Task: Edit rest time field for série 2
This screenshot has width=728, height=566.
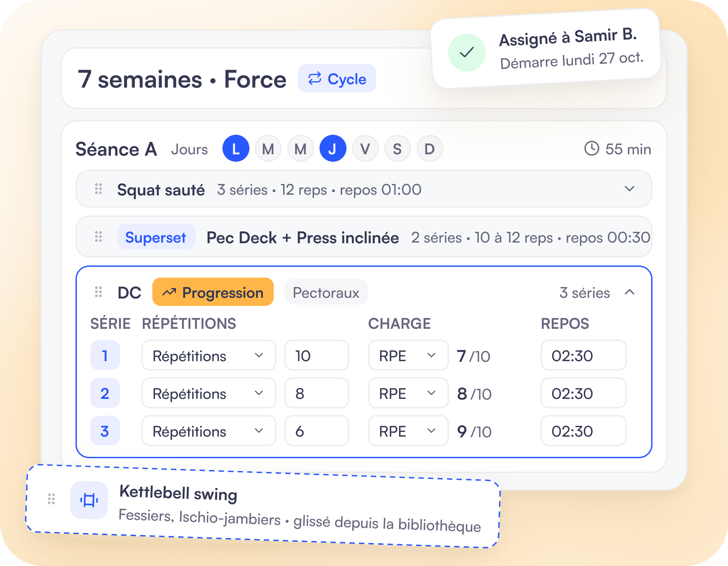Action: click(584, 393)
